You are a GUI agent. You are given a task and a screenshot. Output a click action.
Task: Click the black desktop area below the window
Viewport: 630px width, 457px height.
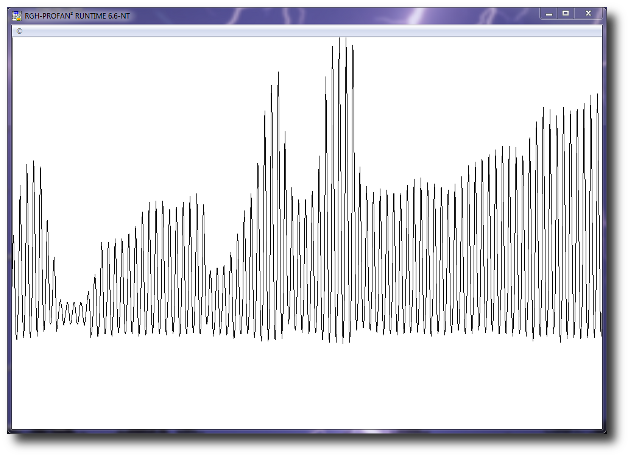click(300, 447)
